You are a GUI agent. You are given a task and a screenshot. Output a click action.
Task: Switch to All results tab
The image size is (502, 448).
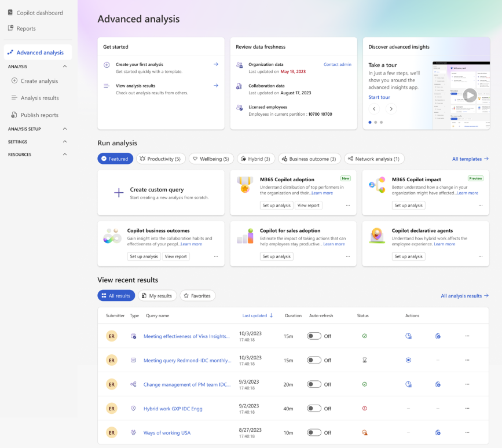[116, 296]
